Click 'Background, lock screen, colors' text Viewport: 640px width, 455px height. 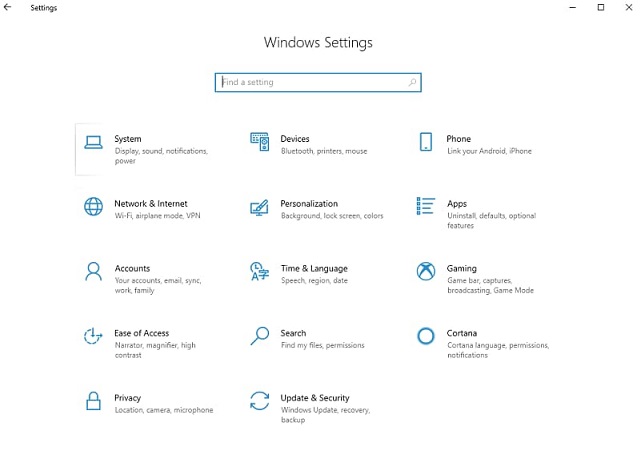(332, 216)
